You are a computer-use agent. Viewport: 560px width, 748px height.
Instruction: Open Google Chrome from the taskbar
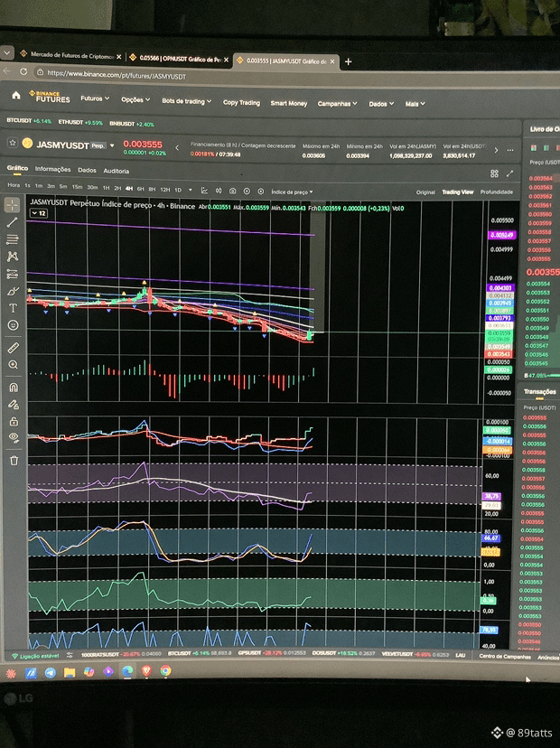[x=165, y=670]
